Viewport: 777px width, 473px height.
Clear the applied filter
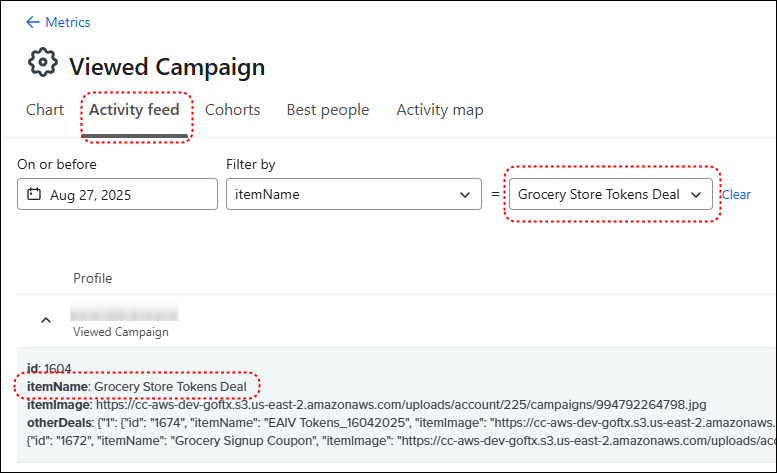click(x=736, y=194)
